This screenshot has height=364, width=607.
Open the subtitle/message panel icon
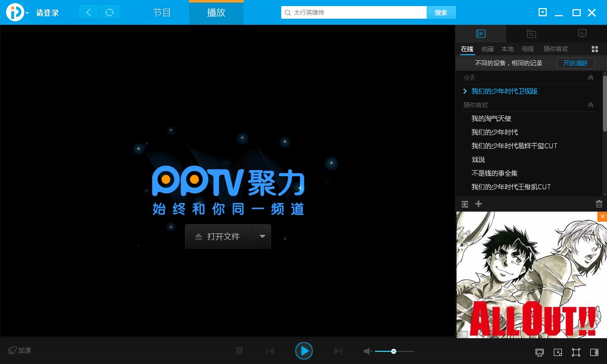[582, 33]
